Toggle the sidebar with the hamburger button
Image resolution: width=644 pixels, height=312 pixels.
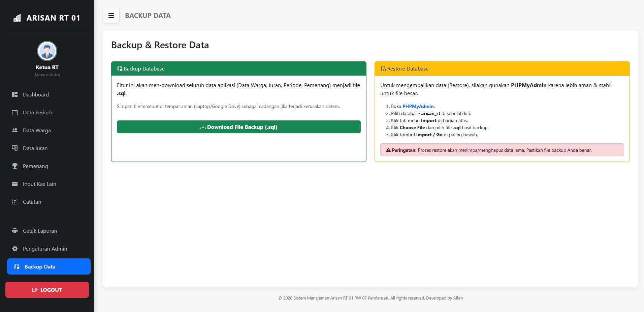(x=111, y=16)
